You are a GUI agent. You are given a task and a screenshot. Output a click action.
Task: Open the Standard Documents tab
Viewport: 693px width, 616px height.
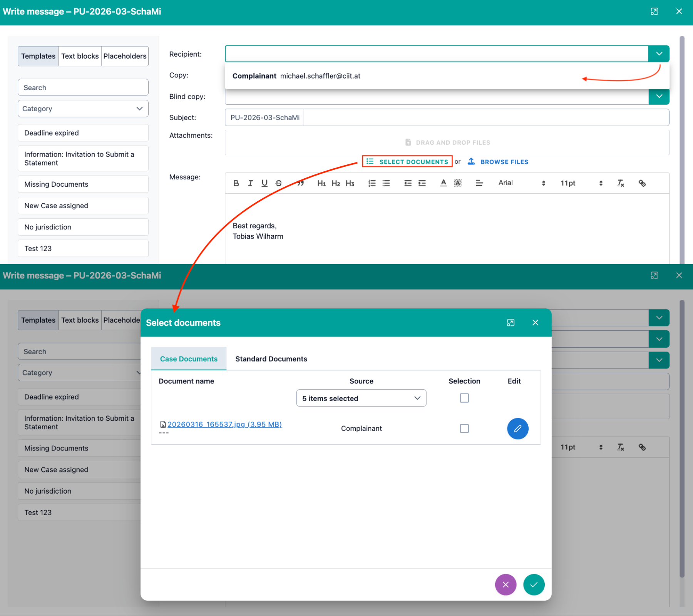271,359
